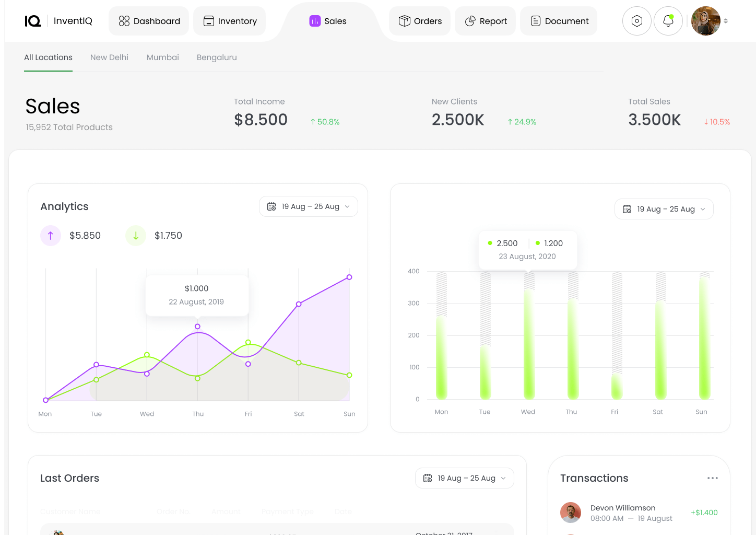
Task: Click the purple up-arrow income icon
Action: 51,236
